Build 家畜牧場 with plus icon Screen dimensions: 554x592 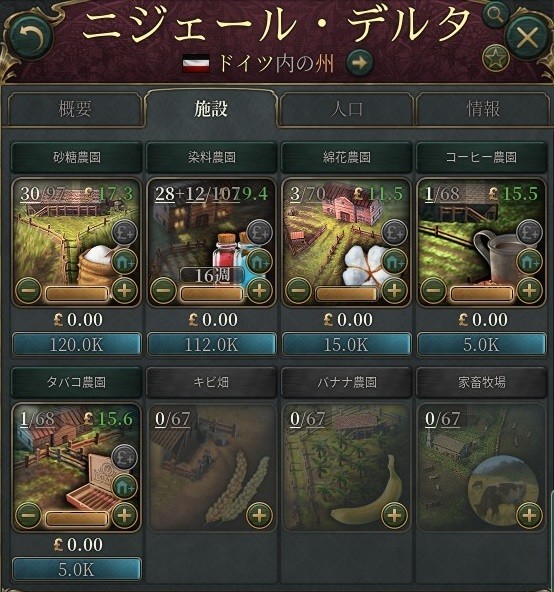529,515
